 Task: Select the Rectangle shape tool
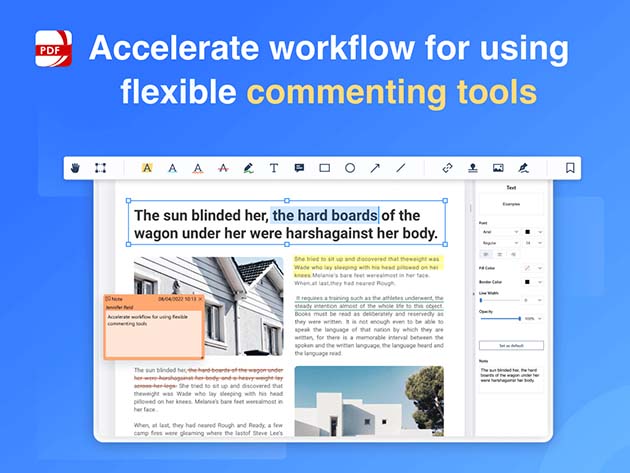tap(325, 168)
